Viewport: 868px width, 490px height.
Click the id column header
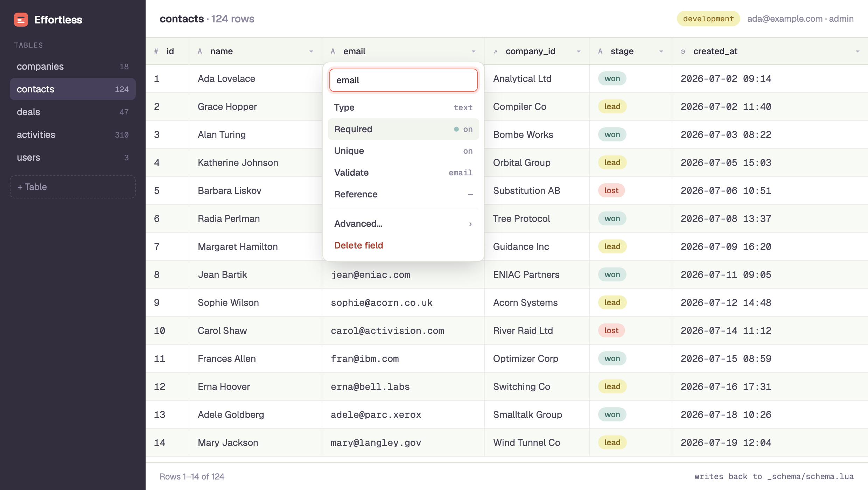[167, 51]
